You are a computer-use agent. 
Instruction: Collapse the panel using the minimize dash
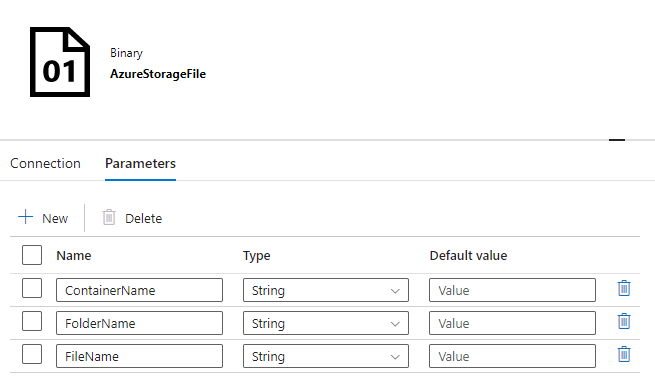[x=617, y=140]
